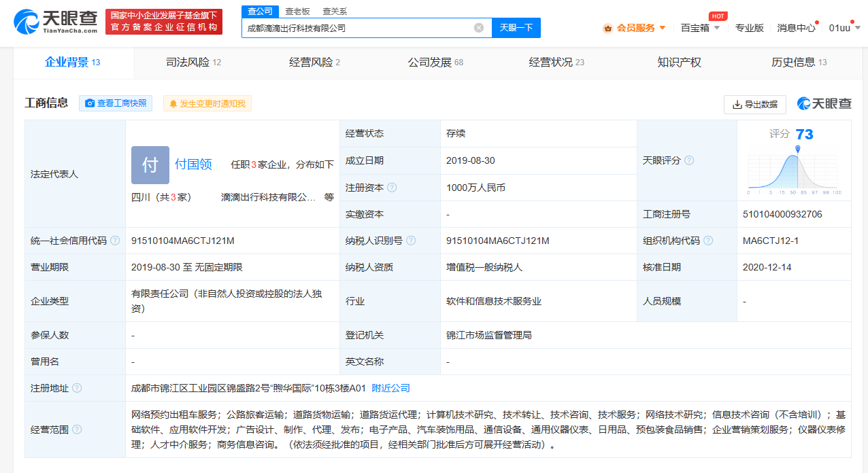This screenshot has width=868, height=473.
Task: Select the score number 73
Action: pos(804,134)
